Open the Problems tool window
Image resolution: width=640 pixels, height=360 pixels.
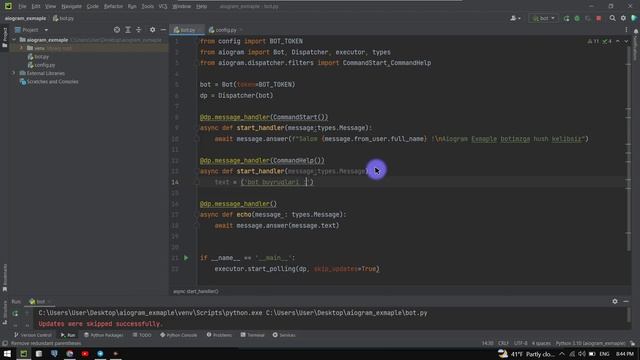tap(219, 335)
